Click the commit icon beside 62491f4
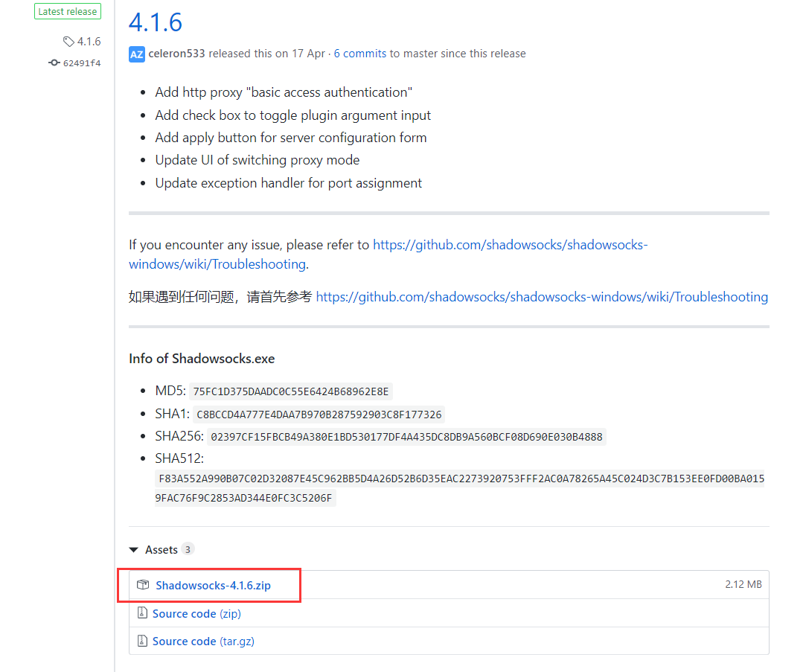The width and height of the screenshot is (806, 672). [x=54, y=63]
